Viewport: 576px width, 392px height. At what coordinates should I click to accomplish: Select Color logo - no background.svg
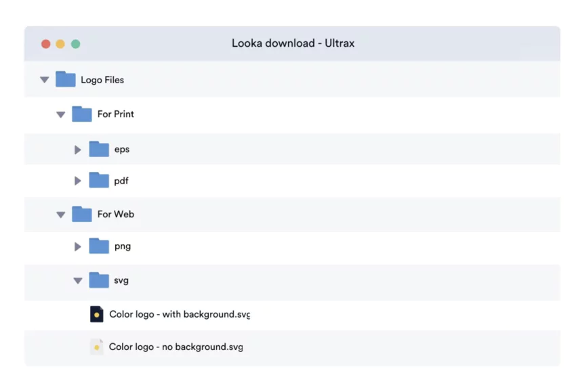pos(175,346)
